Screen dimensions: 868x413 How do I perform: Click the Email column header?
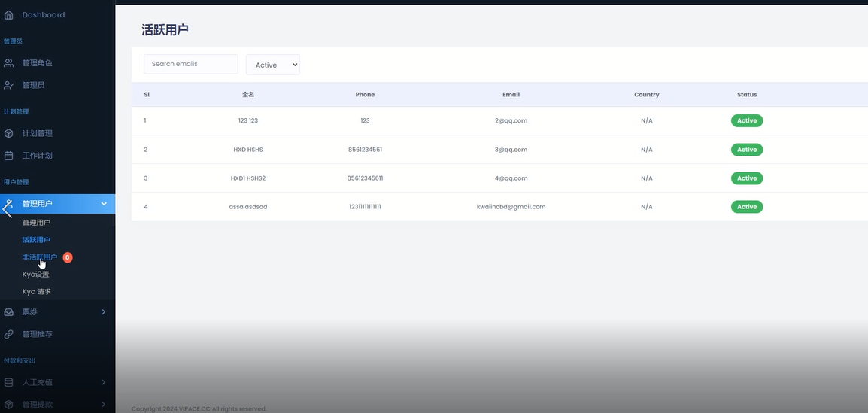tap(511, 95)
